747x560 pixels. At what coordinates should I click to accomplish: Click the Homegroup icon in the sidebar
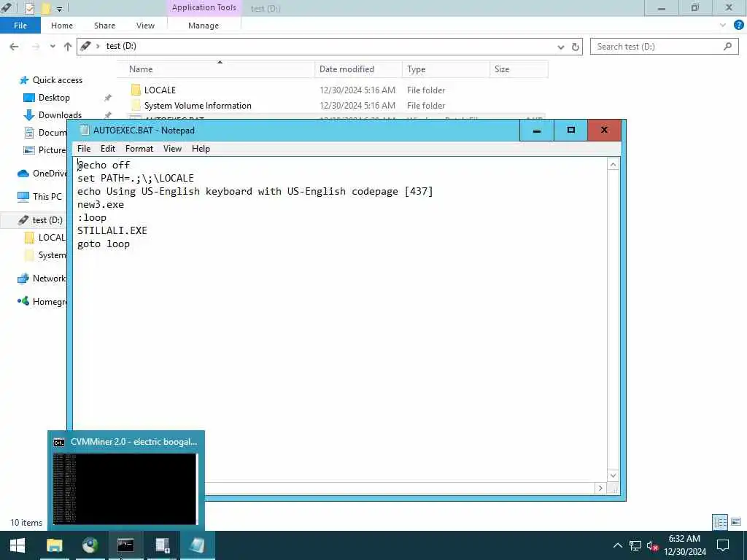click(x=23, y=301)
